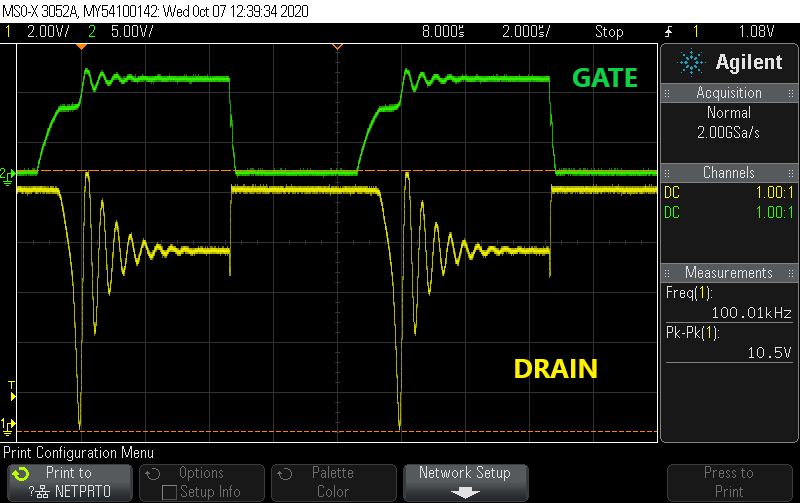Viewport: 800px width, 503px height.
Task: Click the green rotate icon on Print to
Action: pyautogui.click(x=21, y=474)
